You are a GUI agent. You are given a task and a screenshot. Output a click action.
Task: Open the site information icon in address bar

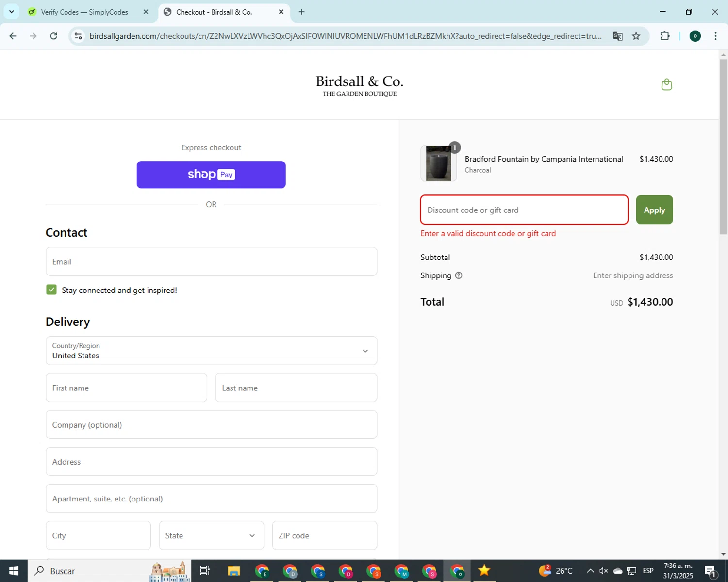point(78,36)
